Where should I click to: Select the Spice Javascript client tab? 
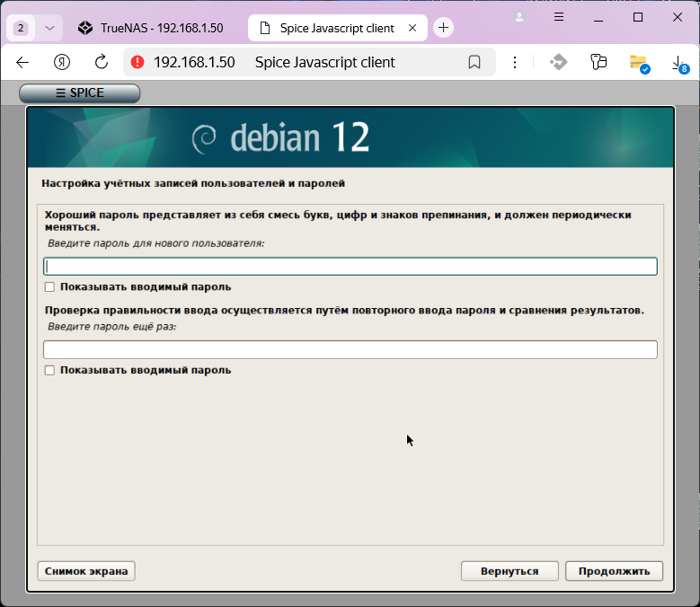[337, 28]
